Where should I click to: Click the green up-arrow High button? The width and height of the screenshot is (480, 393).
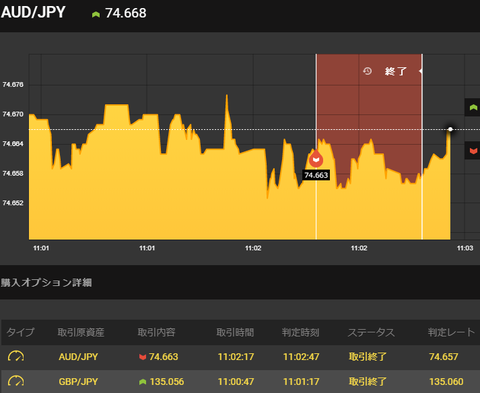(473, 107)
